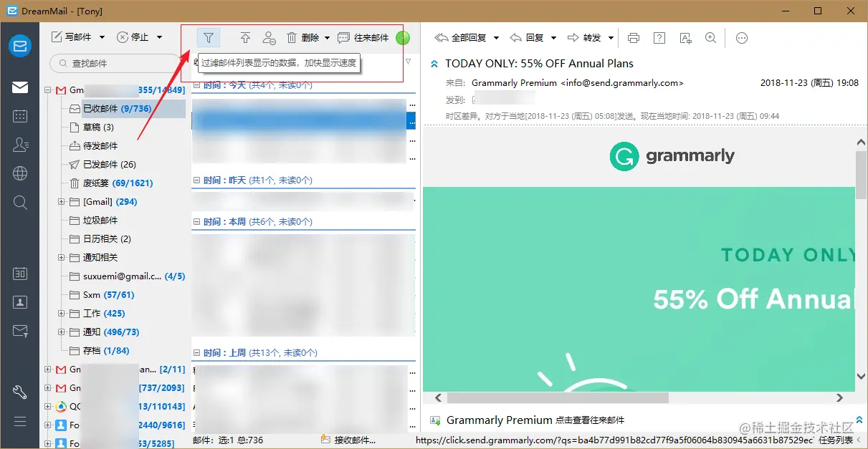Image resolution: width=868 pixels, height=449 pixels.
Task: Open the more options ellipsis icon
Action: coord(742,38)
